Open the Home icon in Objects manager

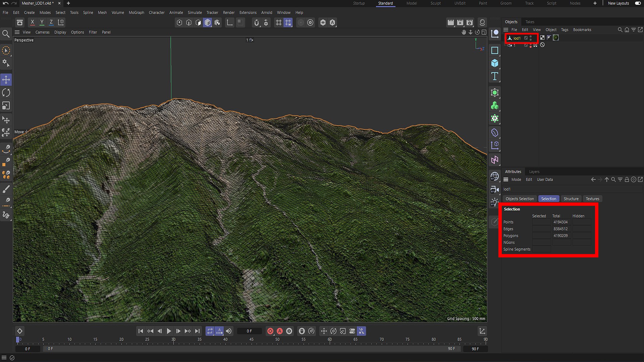pyautogui.click(x=627, y=30)
